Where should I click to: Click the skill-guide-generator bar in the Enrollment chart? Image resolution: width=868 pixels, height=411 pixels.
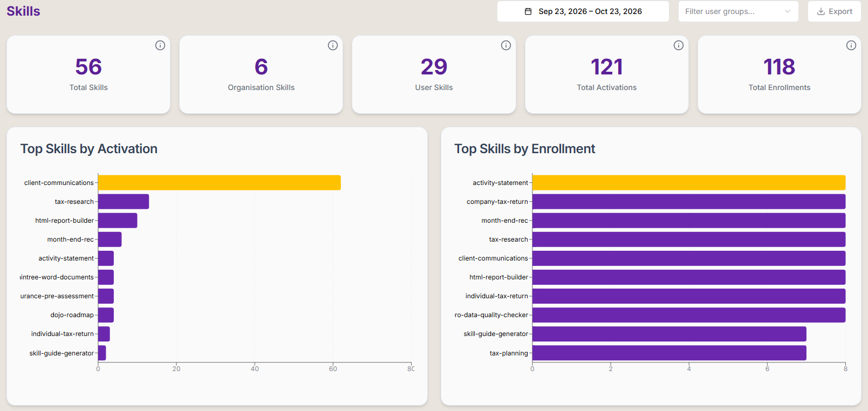669,334
